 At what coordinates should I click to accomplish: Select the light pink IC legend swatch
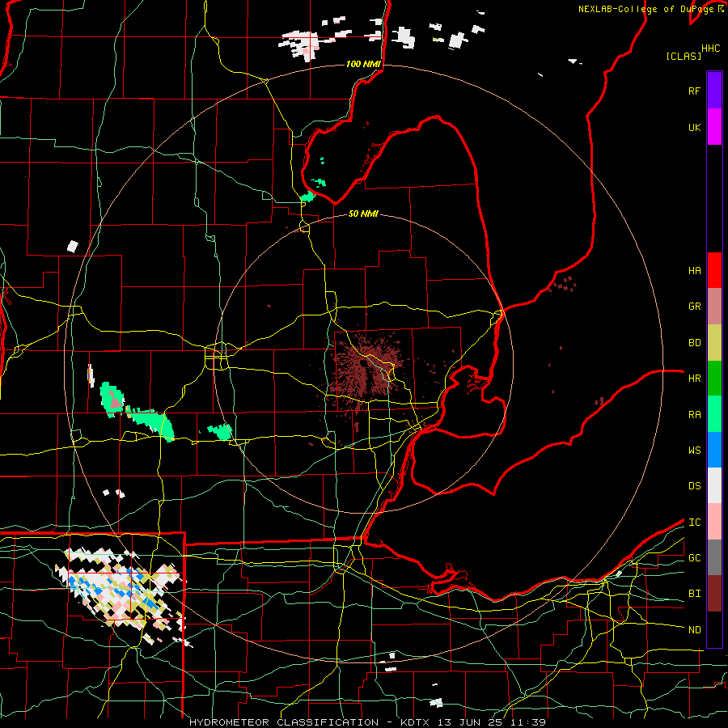click(714, 522)
